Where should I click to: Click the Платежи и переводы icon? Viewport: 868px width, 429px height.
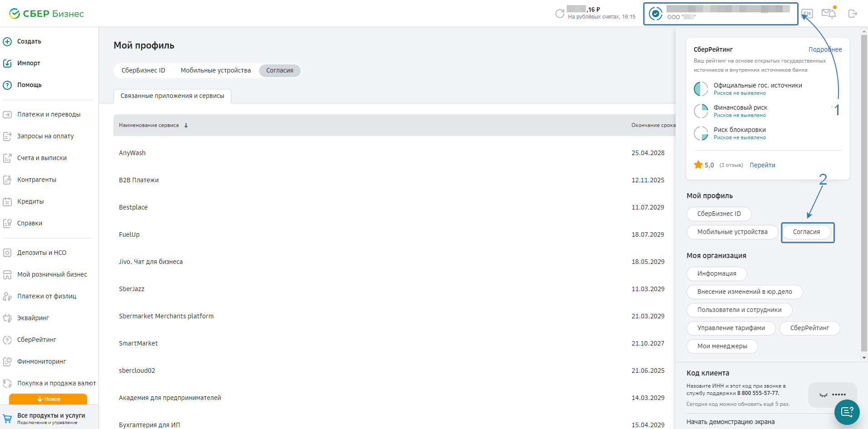7,115
